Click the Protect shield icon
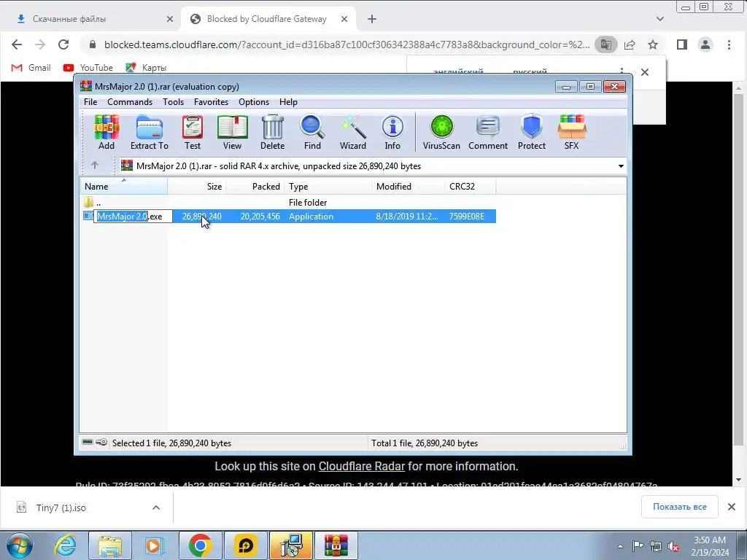The width and height of the screenshot is (747, 560). coord(532,133)
